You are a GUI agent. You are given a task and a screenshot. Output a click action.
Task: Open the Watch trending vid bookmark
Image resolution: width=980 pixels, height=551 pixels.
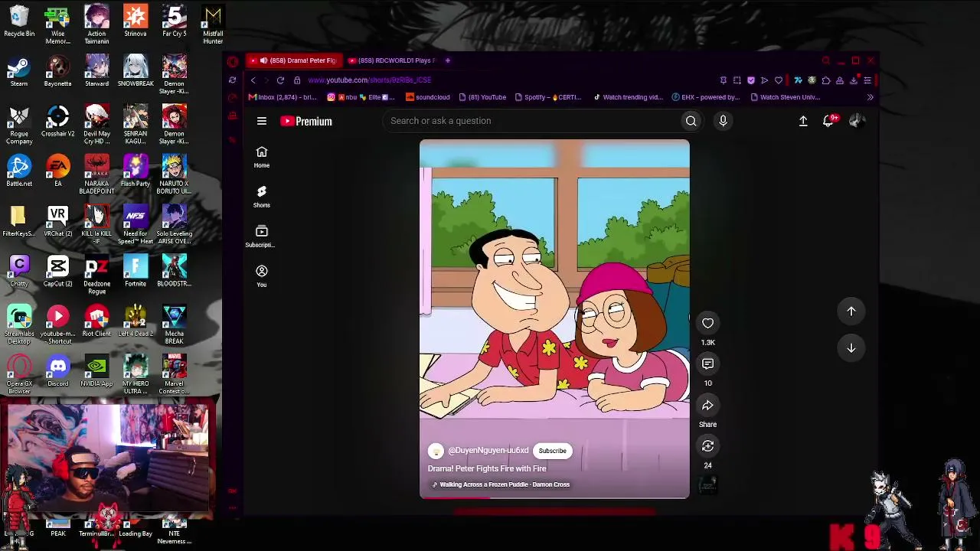pyautogui.click(x=628, y=97)
